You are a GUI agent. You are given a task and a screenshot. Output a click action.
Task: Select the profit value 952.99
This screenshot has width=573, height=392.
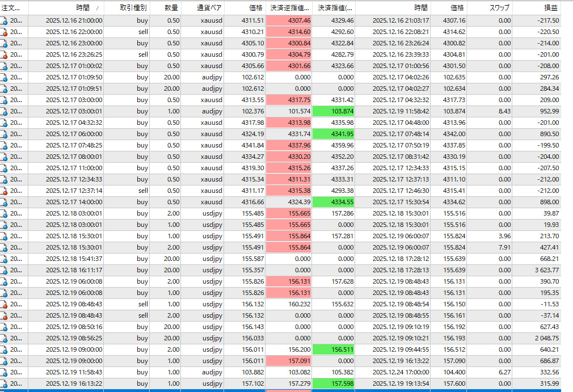click(x=549, y=111)
